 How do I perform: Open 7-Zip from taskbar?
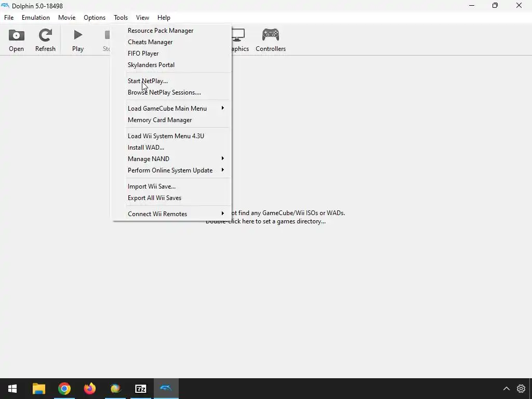click(x=140, y=389)
